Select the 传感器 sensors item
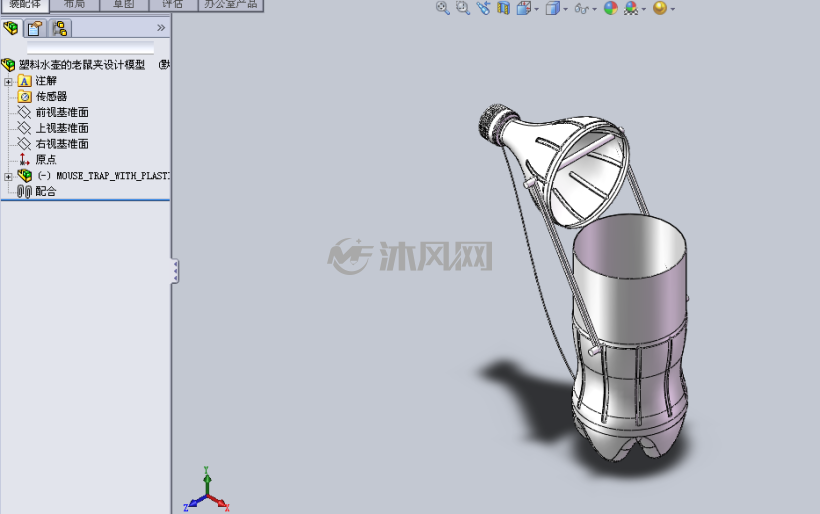The image size is (820, 514). coord(51,96)
